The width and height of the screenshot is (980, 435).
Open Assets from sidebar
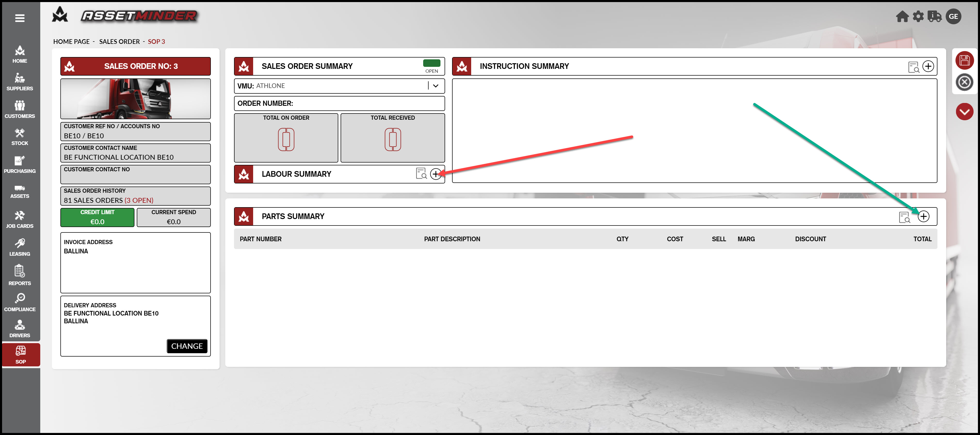pos(20,191)
